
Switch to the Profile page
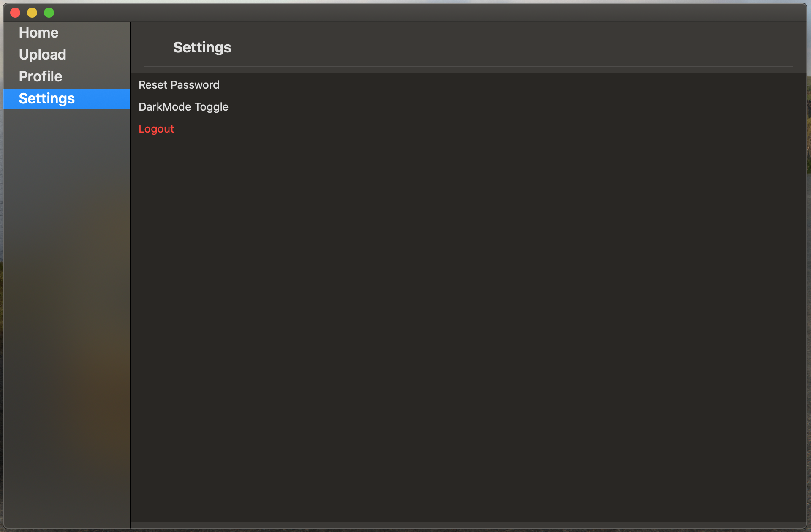40,76
